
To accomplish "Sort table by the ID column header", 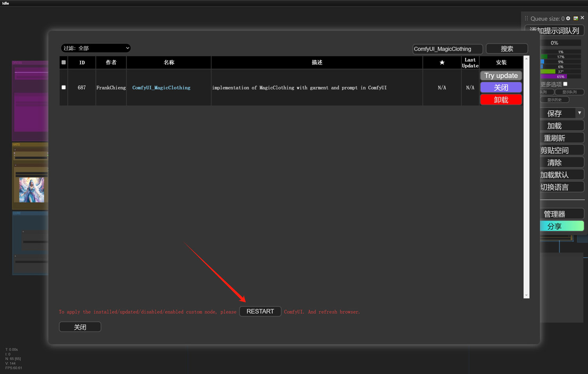I will coord(82,62).
